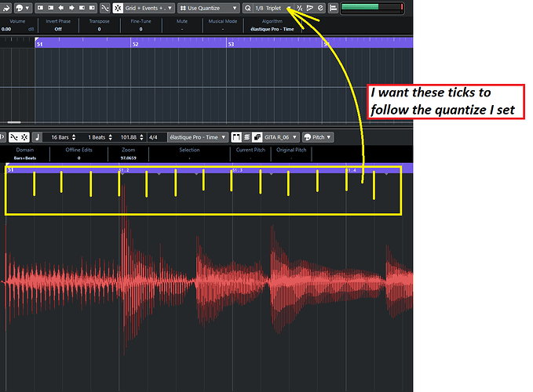Adjust the 101.88 tempo stepper arrows
Image resolution: width=533 pixels, height=392 pixels.
[x=141, y=137]
